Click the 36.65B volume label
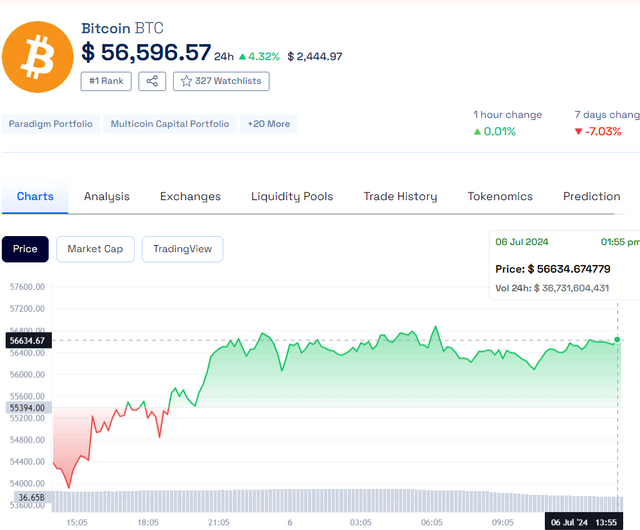Image resolution: width=640 pixels, height=530 pixels. point(32,497)
